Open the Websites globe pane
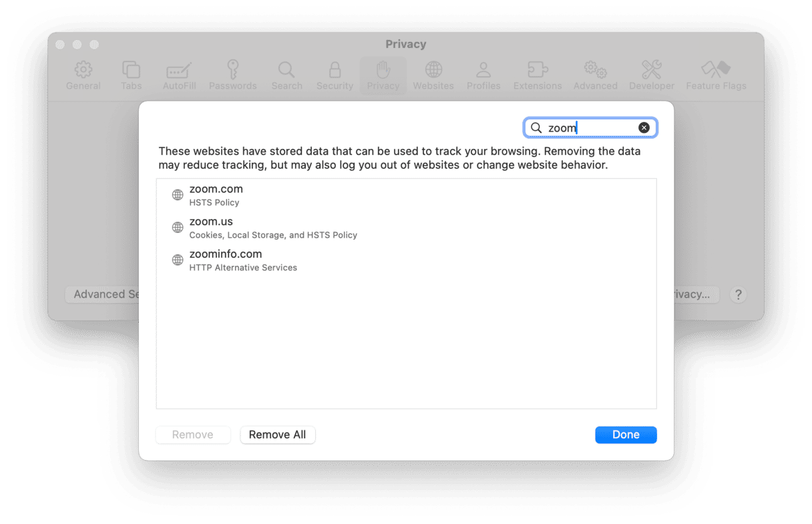 [433, 75]
